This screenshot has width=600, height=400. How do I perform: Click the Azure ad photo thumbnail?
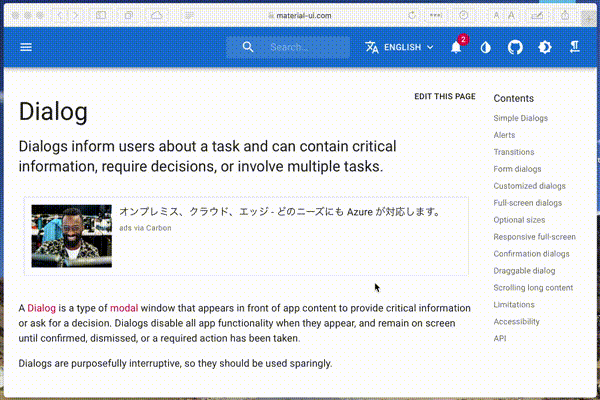[x=72, y=236]
